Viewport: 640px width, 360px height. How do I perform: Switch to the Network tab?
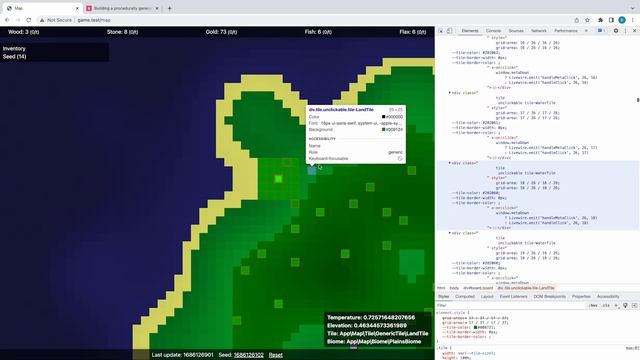pos(539,31)
